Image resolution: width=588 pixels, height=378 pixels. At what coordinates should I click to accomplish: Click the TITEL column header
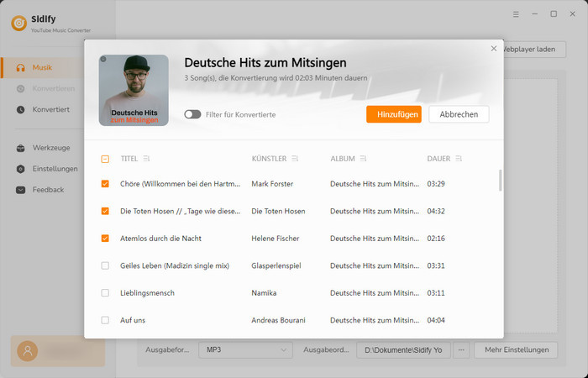point(129,159)
